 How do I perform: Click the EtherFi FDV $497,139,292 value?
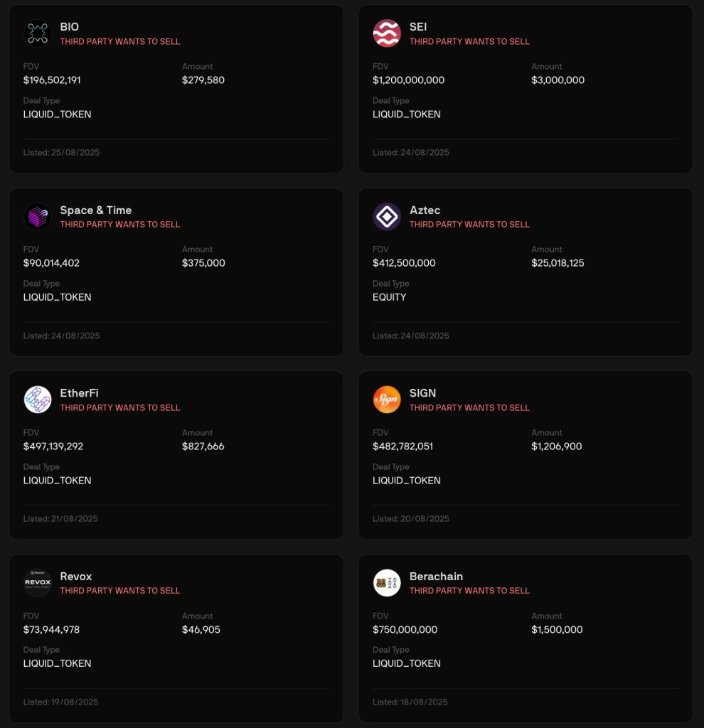coord(53,446)
